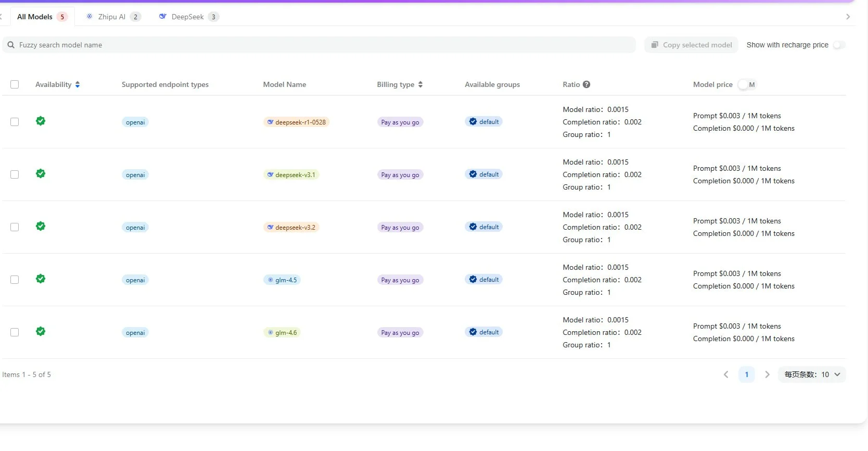The height and width of the screenshot is (451, 868).
Task: Click the deepseek-v3.2 model name tag
Action: click(291, 228)
